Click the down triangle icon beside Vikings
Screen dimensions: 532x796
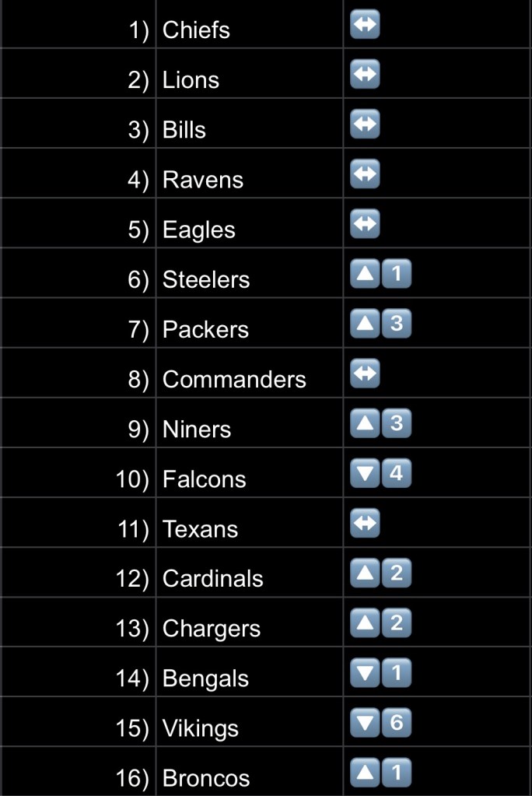point(365,723)
